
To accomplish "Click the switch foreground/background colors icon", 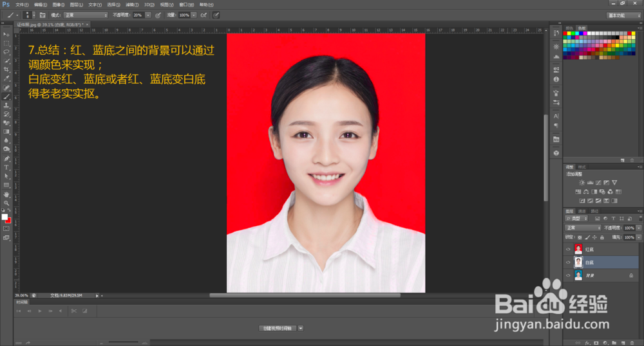I will 10,211.
